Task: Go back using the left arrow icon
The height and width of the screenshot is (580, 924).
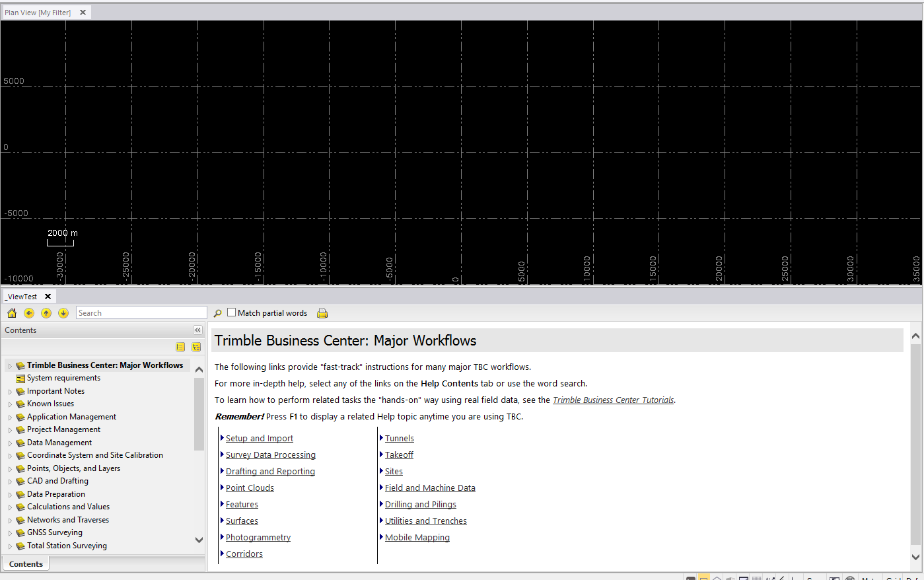Action: pos(29,313)
